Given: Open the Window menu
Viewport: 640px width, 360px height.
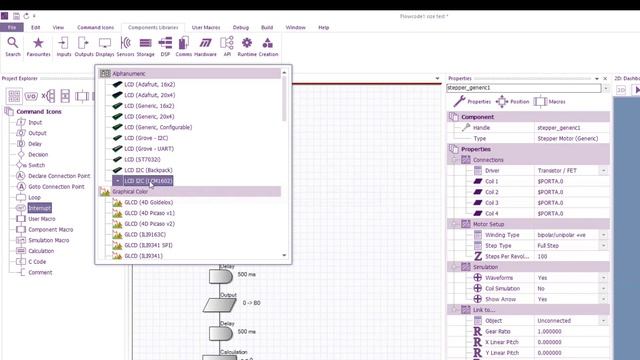Looking at the screenshot, I should point(296,27).
